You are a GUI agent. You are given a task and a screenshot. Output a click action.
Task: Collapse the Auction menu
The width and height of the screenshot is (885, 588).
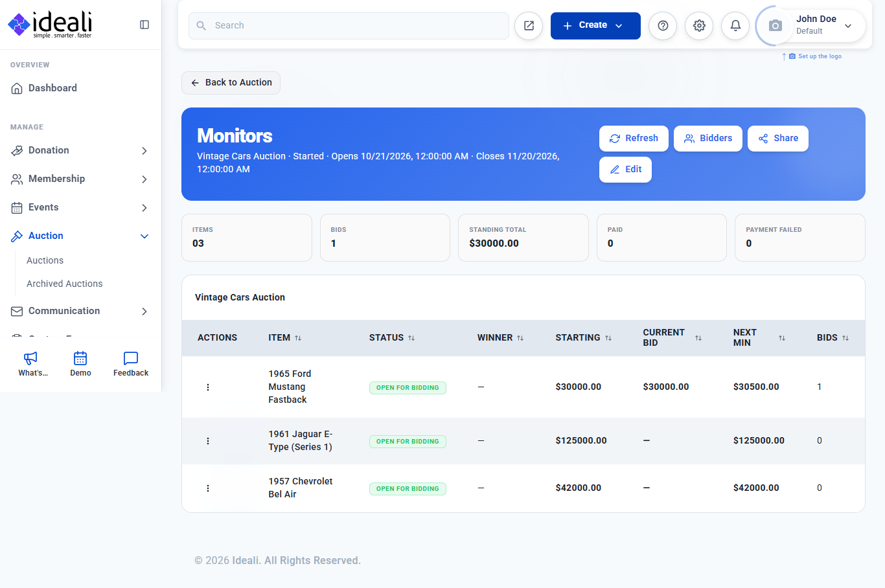(80, 236)
